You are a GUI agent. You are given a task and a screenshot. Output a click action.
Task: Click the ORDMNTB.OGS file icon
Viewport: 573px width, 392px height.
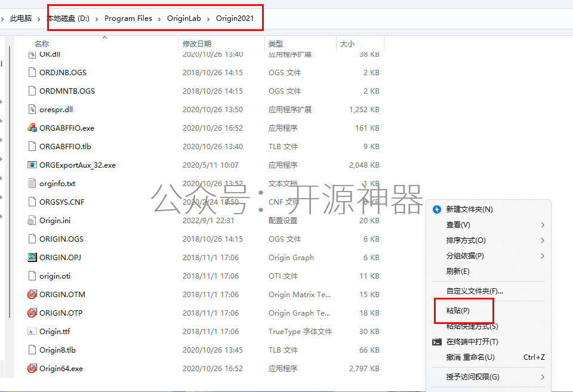(x=32, y=91)
